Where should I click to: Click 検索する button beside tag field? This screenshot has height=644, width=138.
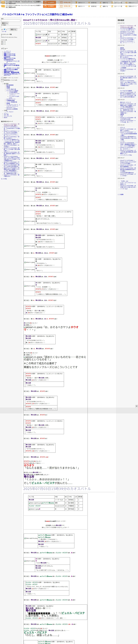pos(13,30)
